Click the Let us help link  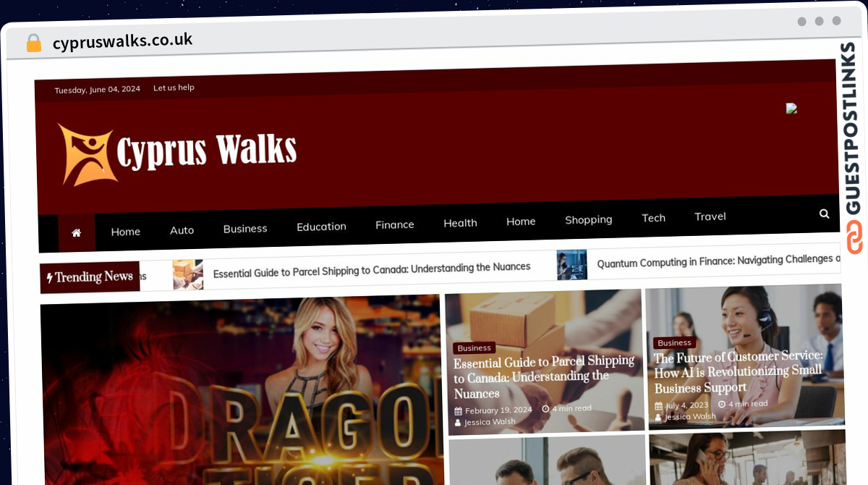click(174, 88)
